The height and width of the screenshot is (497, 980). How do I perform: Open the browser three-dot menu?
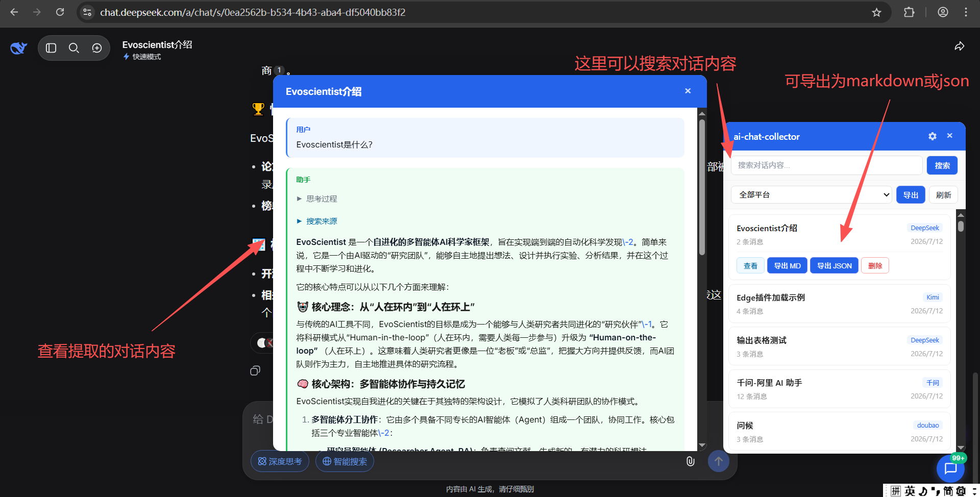(966, 12)
